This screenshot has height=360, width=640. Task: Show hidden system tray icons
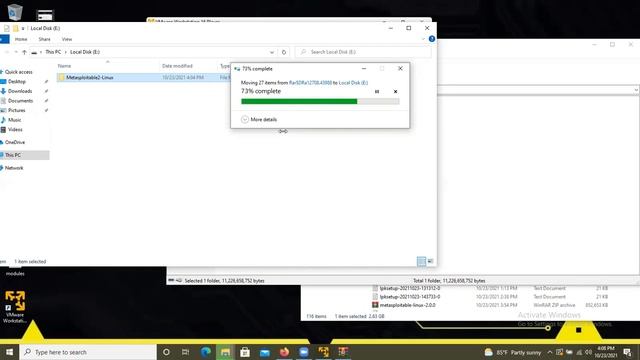tap(550, 352)
